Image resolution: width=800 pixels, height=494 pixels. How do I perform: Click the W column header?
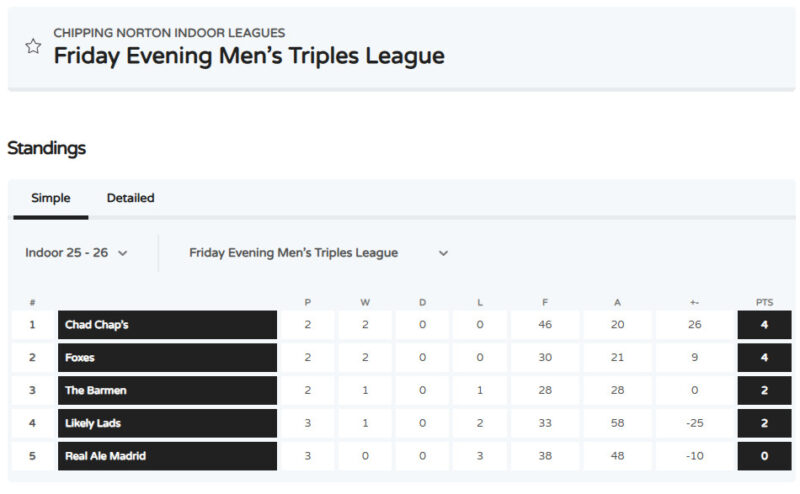(x=365, y=302)
